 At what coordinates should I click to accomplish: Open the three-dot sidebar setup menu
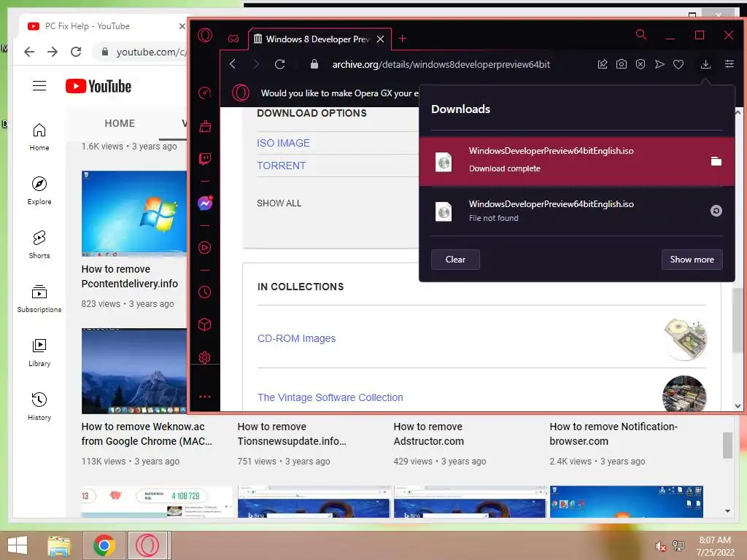(x=205, y=397)
